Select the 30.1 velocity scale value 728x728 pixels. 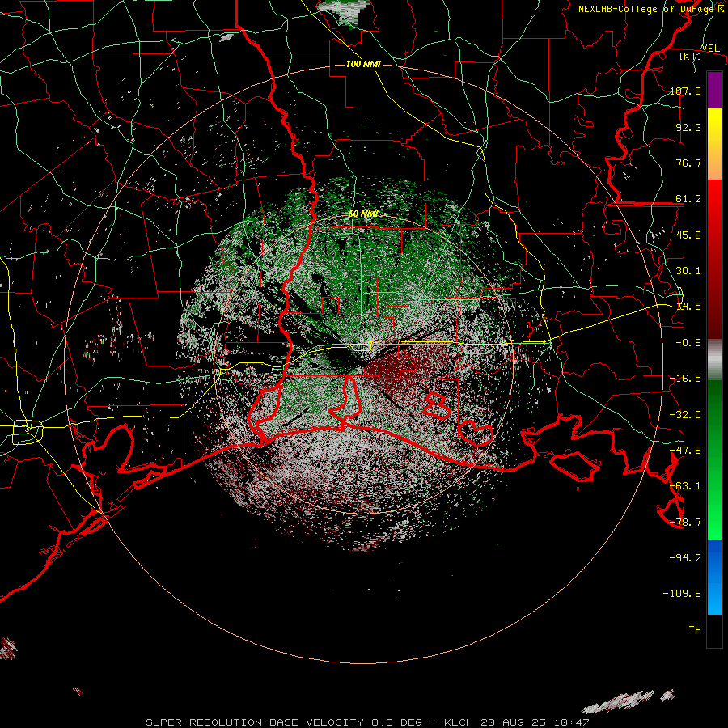pyautogui.click(x=688, y=271)
